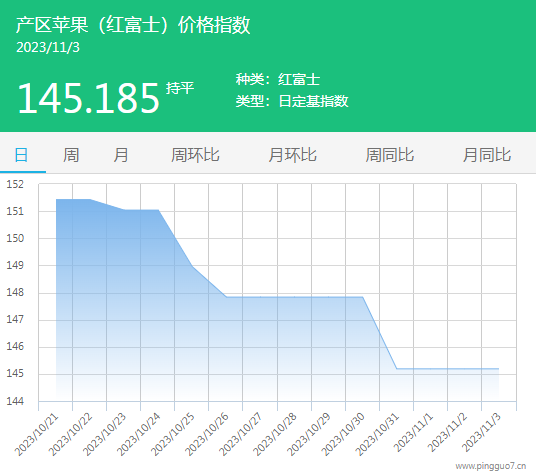Show the 周环比 week-over-week tab
The width and height of the screenshot is (536, 475).
tap(195, 155)
